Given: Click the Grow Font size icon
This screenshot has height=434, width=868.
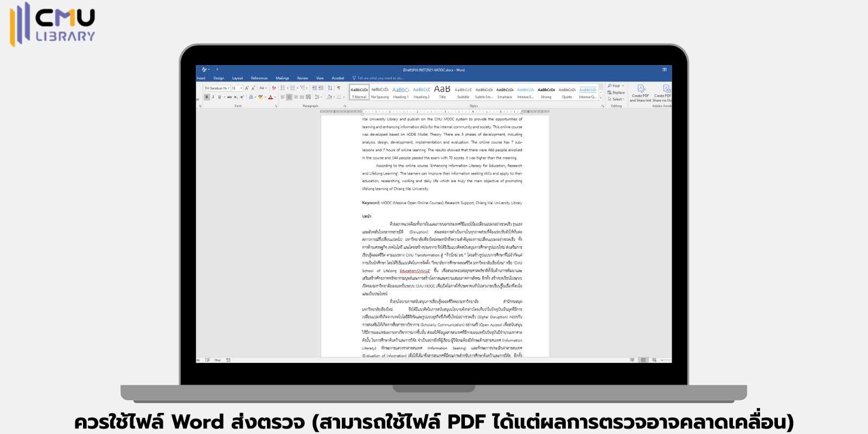Looking at the screenshot, I should coord(247,88).
